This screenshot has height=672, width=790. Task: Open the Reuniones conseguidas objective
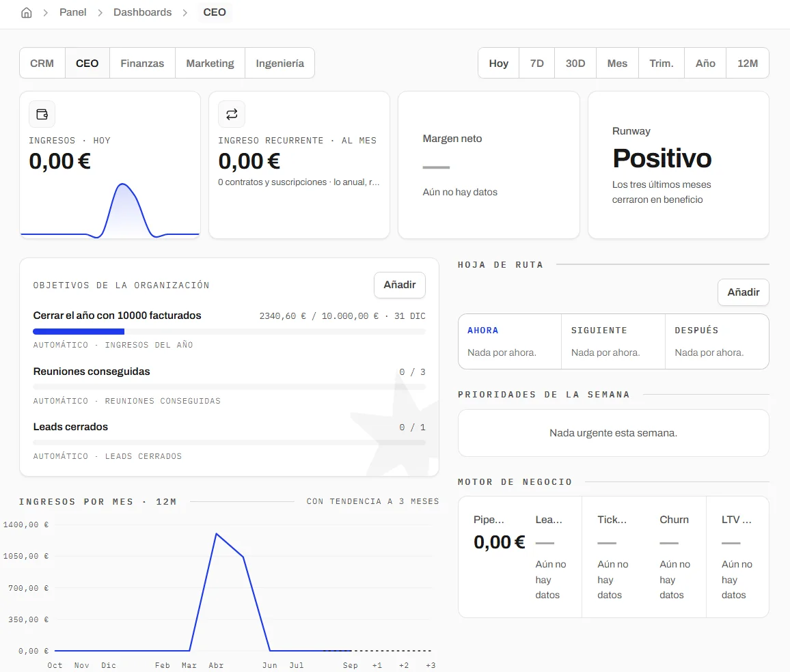point(92,372)
